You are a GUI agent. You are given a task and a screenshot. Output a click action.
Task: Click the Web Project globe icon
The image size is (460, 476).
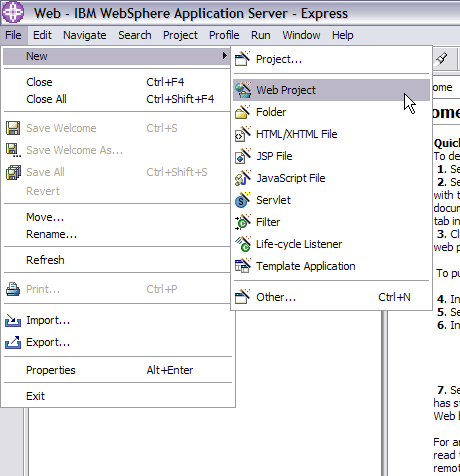[x=243, y=90]
